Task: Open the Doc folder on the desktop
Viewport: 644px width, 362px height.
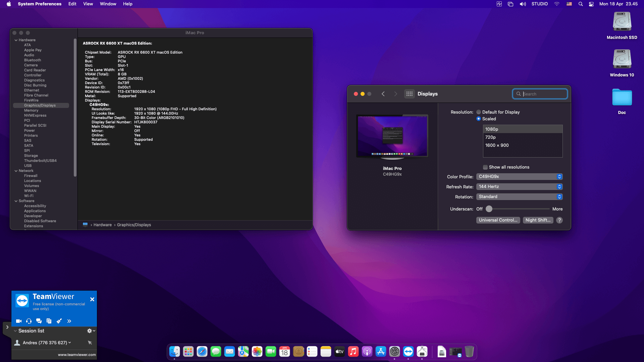Action: tap(622, 101)
